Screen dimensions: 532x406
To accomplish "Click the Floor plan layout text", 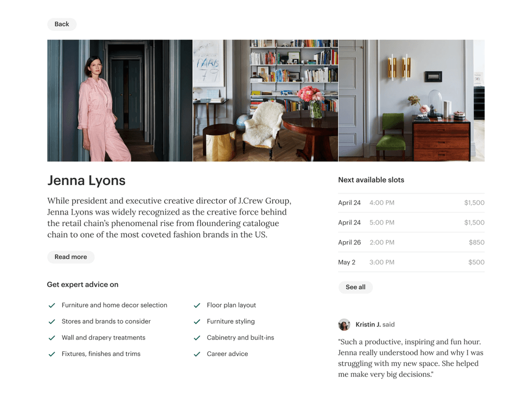I will click(x=231, y=305).
